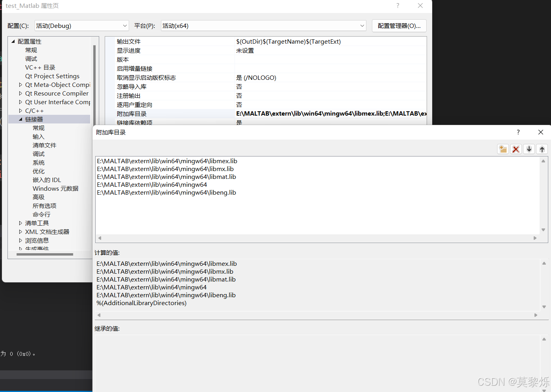Open help in the 附加库目录 dialog
Viewport: 551px width, 392px height.
(518, 132)
